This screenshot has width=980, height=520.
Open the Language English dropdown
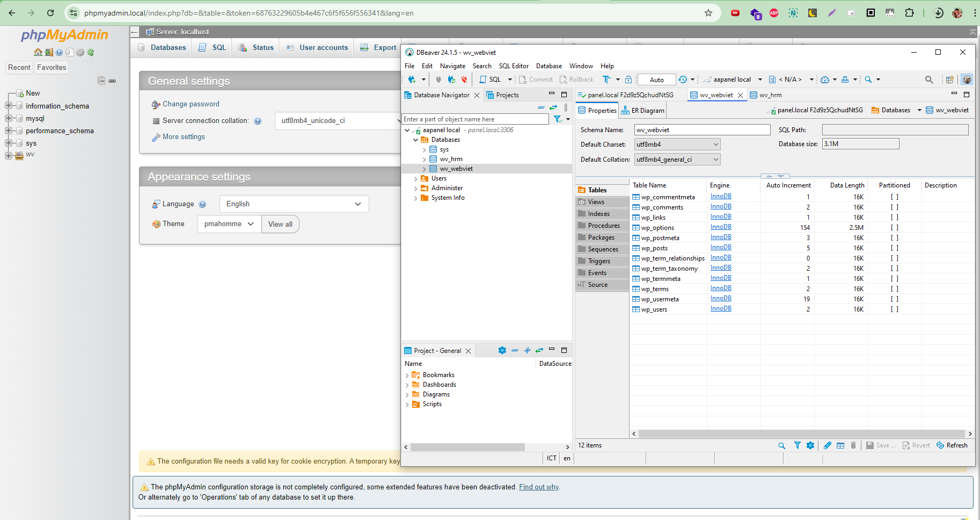[x=294, y=204]
